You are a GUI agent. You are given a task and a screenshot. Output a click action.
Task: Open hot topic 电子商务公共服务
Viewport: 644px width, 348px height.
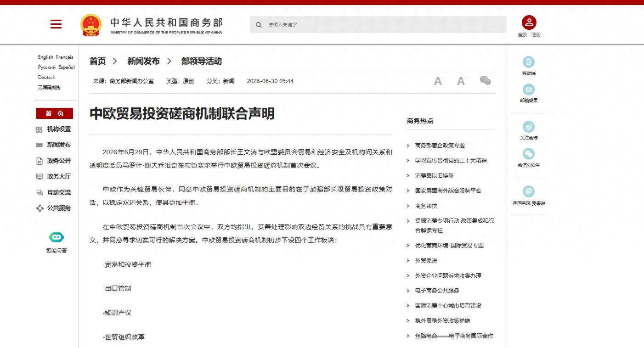tap(437, 291)
